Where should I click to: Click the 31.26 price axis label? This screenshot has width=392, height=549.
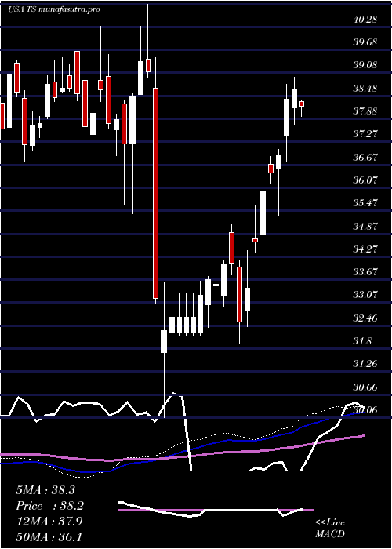point(365,364)
